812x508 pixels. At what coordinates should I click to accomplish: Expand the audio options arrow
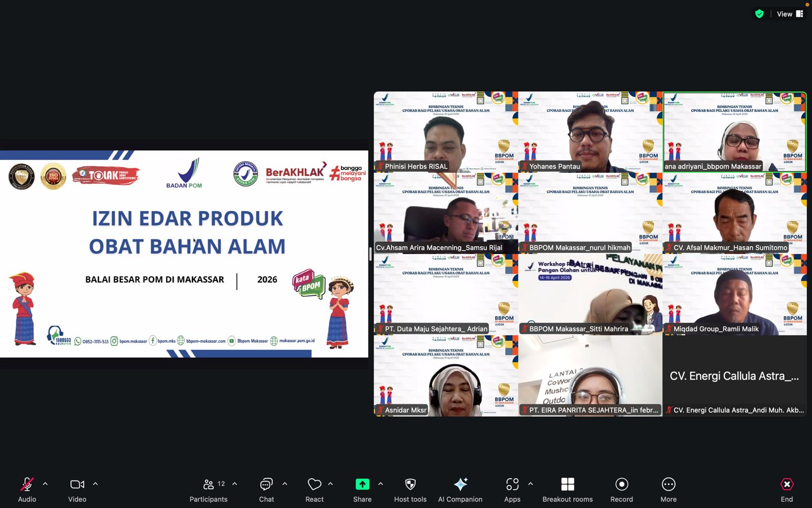(45, 484)
